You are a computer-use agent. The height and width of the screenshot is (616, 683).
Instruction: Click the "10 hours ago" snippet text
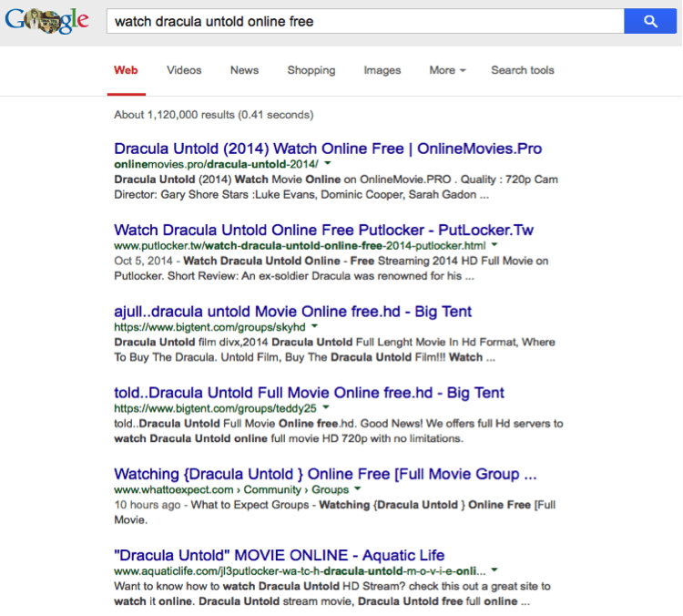[148, 505]
